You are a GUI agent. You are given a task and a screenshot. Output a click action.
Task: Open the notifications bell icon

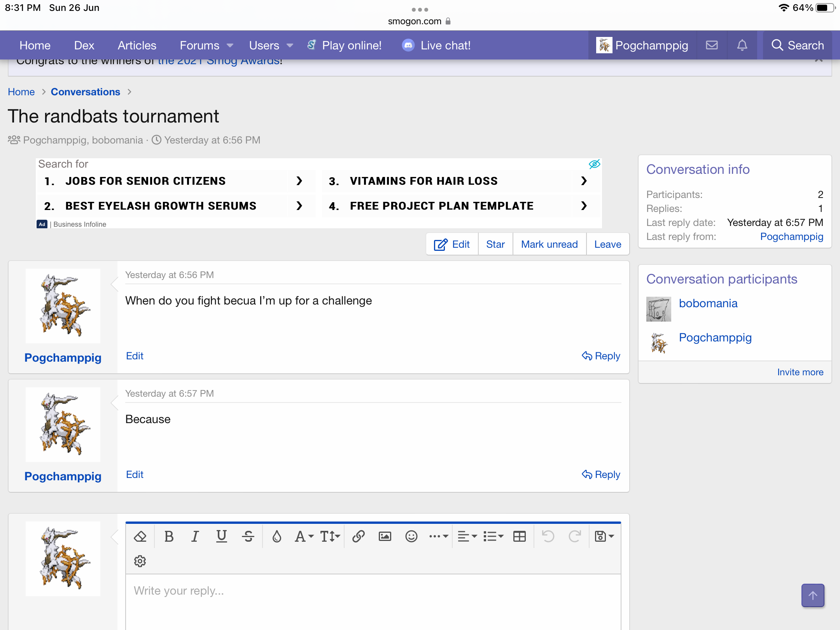tap(742, 45)
